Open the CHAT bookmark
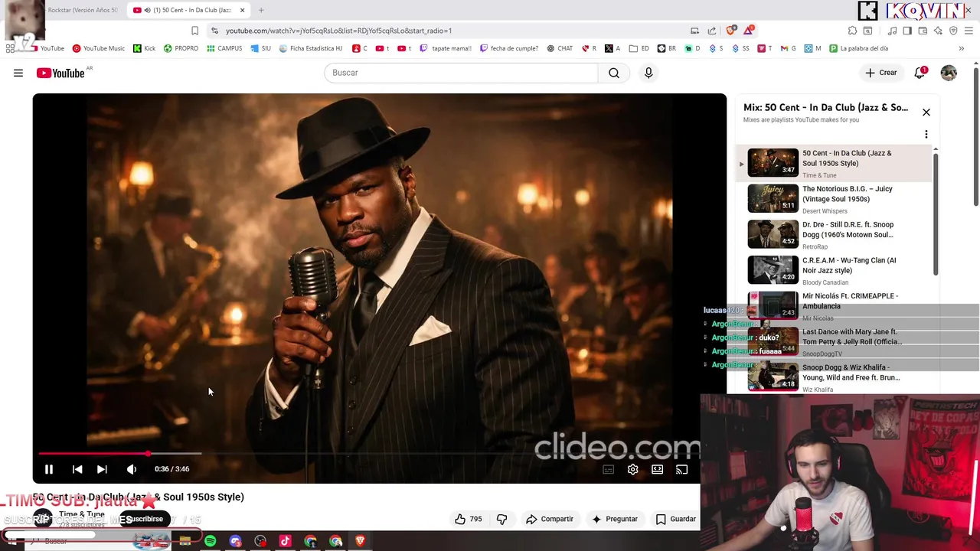This screenshot has height=551, width=980. [560, 48]
